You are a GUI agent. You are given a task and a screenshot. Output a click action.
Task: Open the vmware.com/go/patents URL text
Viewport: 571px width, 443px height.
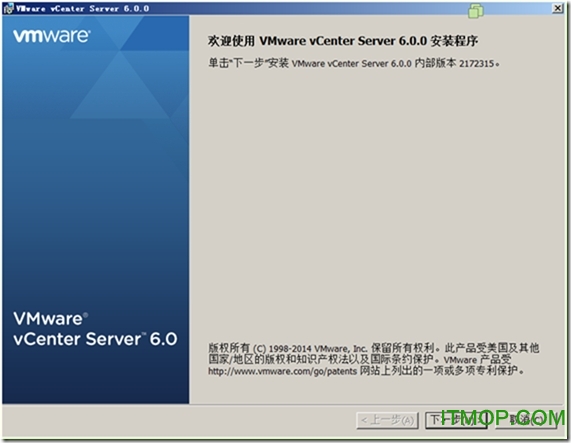(x=282, y=371)
